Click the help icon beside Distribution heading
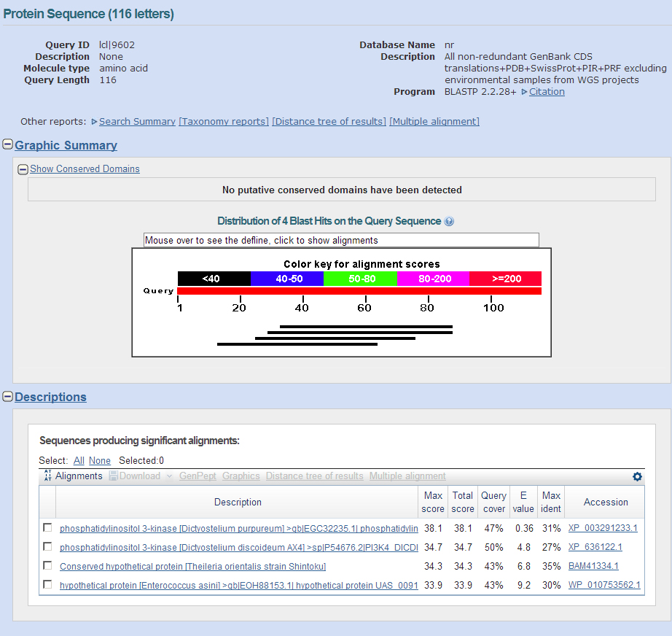 (x=449, y=221)
